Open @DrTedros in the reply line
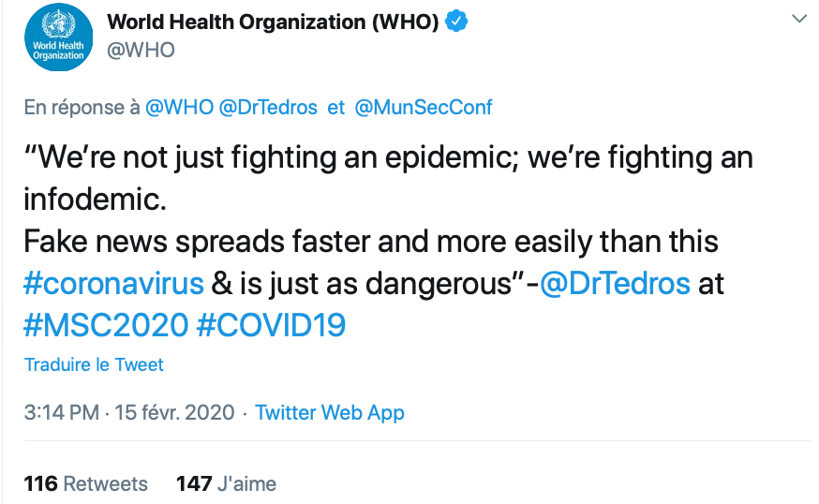 point(268,108)
